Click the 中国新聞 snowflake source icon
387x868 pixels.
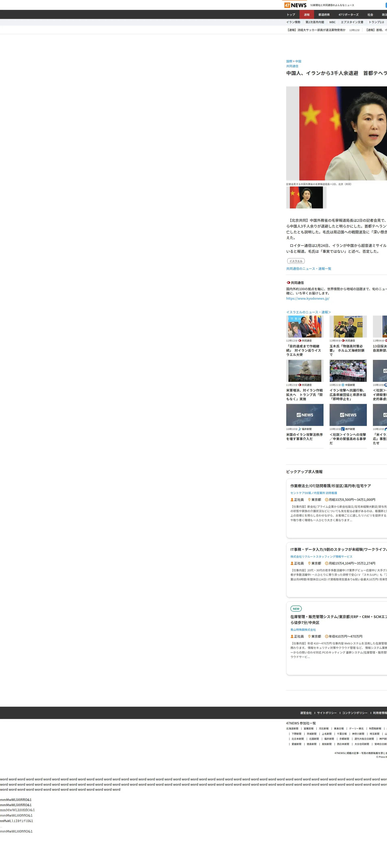click(343, 385)
